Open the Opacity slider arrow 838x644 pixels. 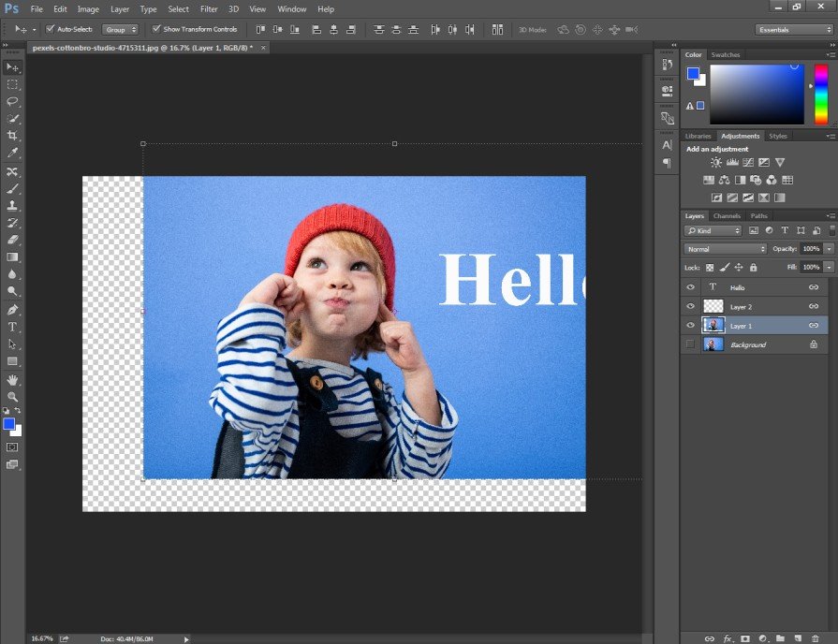[829, 248]
